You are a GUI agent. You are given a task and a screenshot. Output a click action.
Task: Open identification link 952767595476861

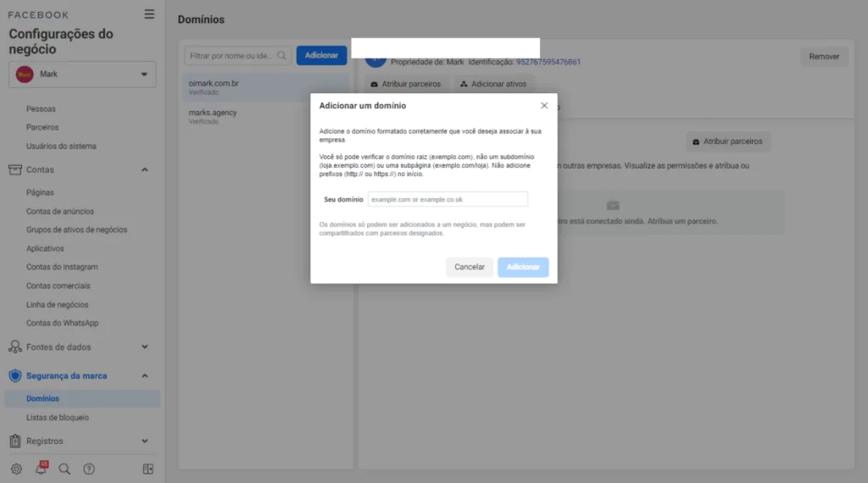click(548, 62)
